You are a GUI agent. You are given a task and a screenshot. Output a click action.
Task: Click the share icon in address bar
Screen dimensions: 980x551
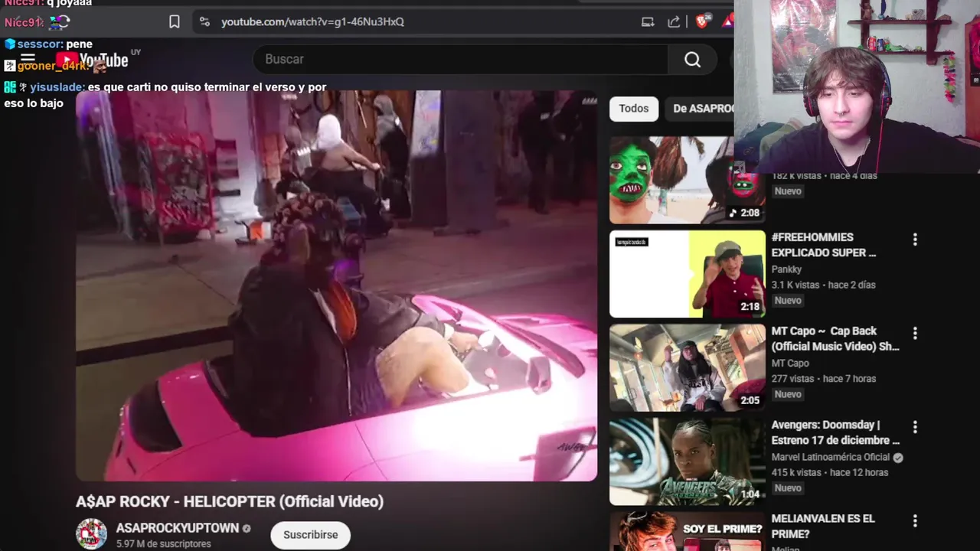pos(674,21)
